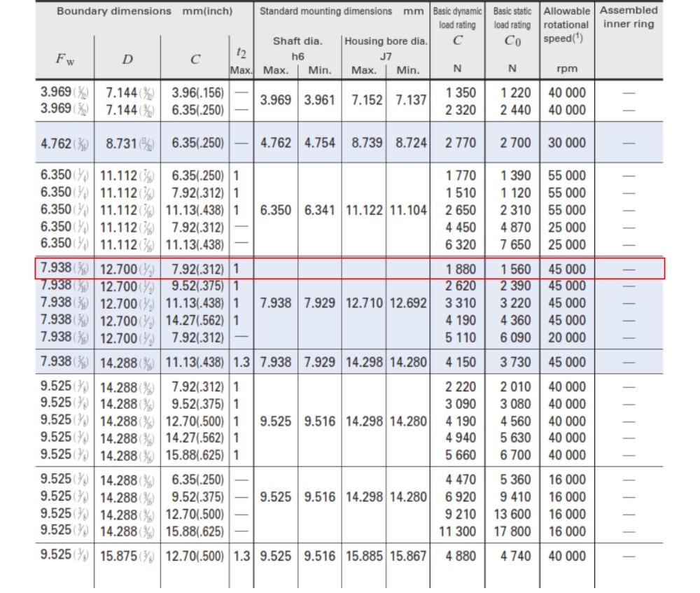Click the 'Assembled inner ring' header
This screenshot has height=593, width=700.
[629, 17]
